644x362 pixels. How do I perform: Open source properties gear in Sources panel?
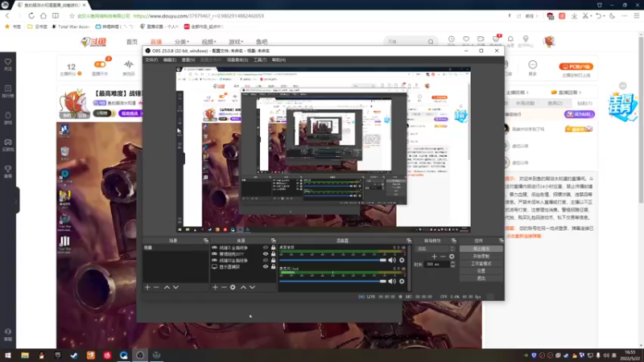coord(233,287)
